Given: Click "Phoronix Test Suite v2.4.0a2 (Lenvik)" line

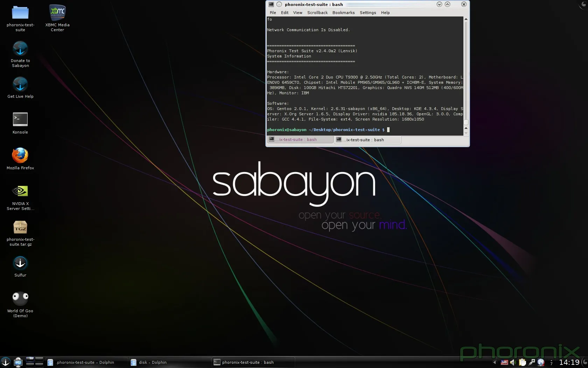Looking at the screenshot, I should (312, 51).
